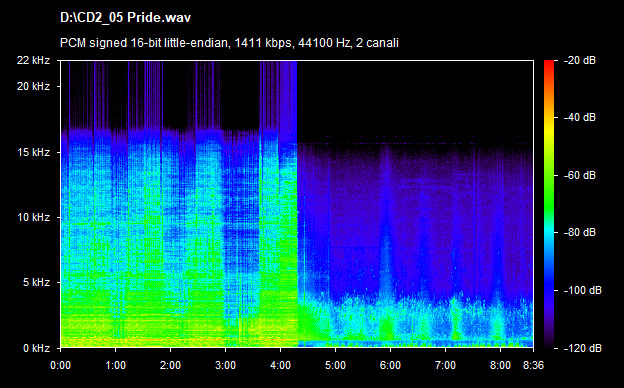Select the 8:36 end time marker
The image size is (624, 388).
[533, 365]
